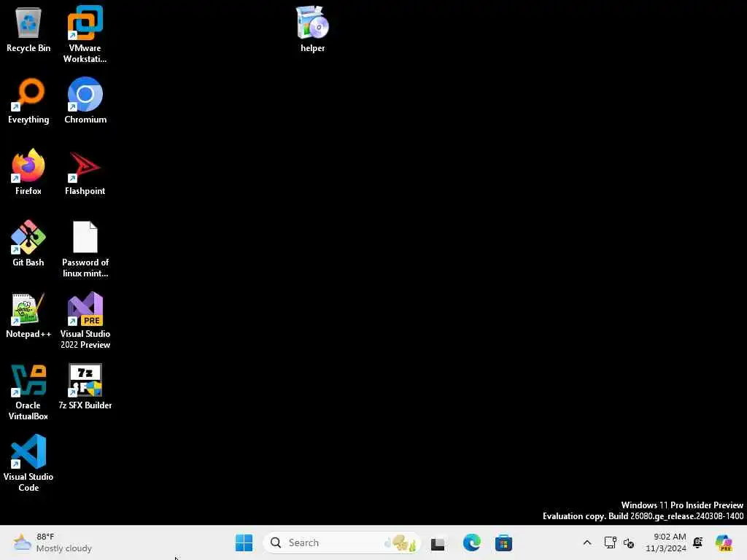Select Visual Studio 2022 Preview shortcut

click(x=85, y=321)
